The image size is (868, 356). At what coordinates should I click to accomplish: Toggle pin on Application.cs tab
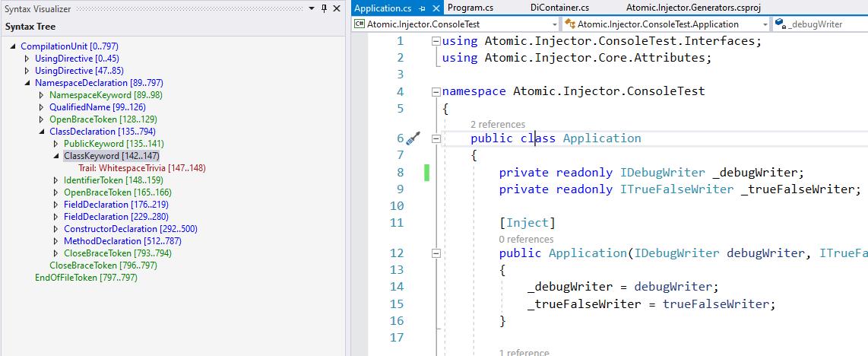(x=422, y=9)
